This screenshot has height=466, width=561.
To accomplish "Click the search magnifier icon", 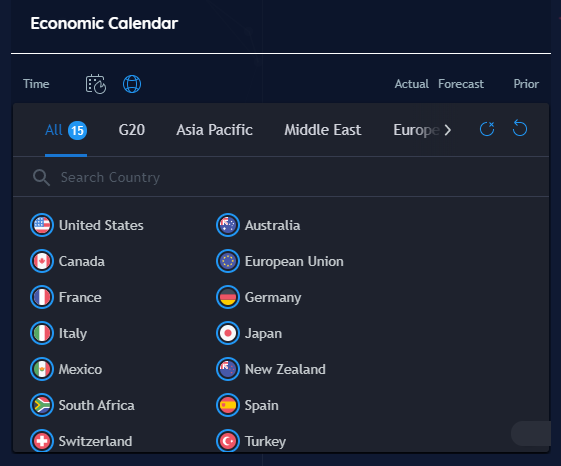I will [41, 178].
